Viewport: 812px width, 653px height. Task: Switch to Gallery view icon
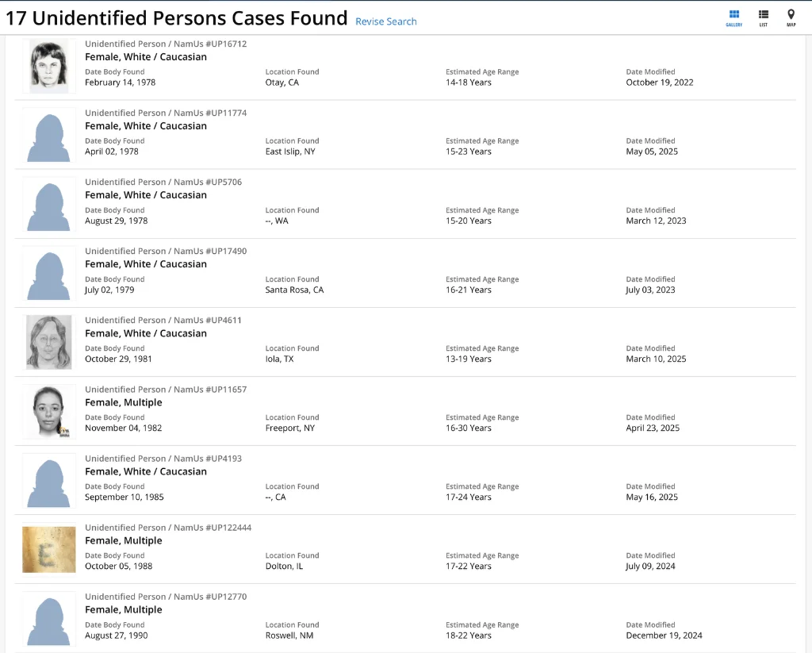tap(733, 17)
